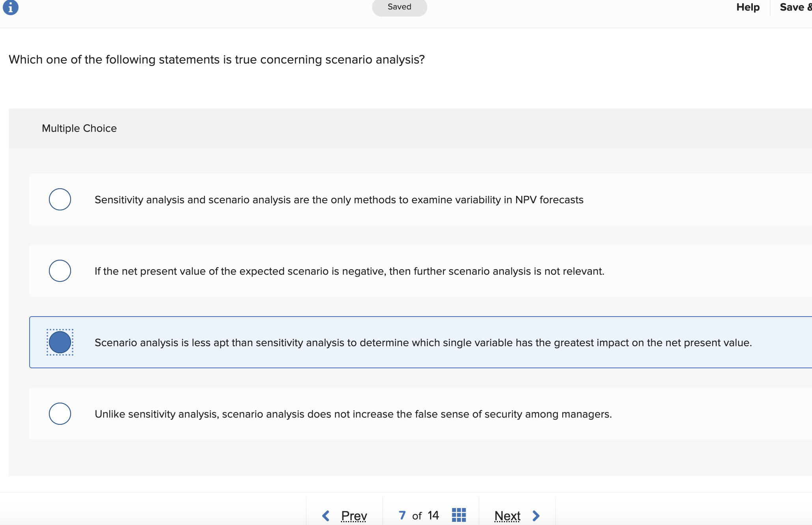
Task: Click the Multiple Choice header label
Action: (x=79, y=128)
